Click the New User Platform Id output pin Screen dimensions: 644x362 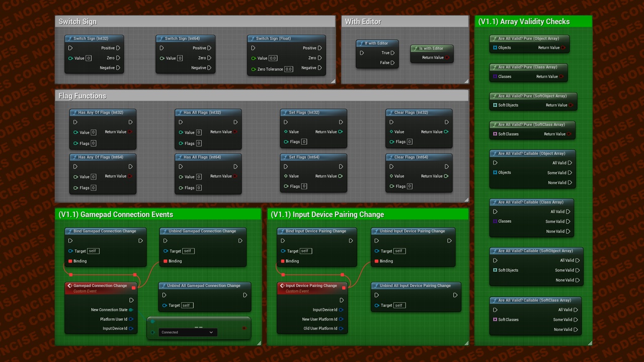(341, 319)
